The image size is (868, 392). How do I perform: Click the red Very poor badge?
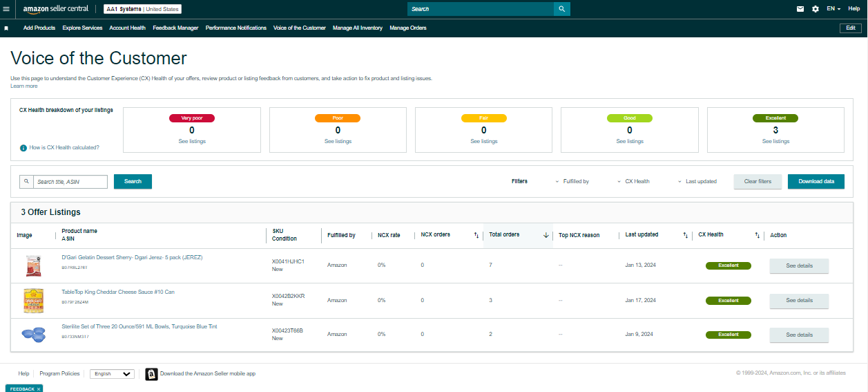click(192, 118)
